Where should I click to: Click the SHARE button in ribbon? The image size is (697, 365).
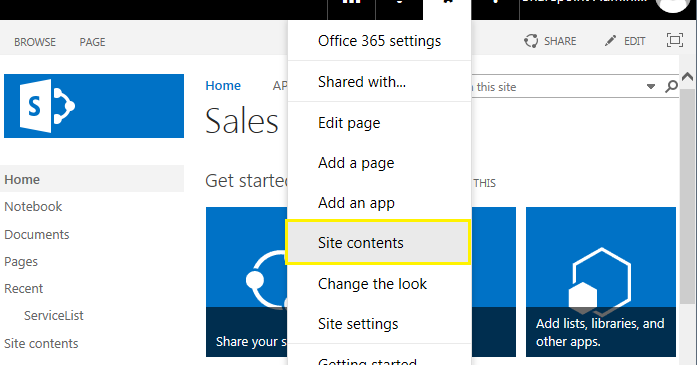pyautogui.click(x=550, y=41)
